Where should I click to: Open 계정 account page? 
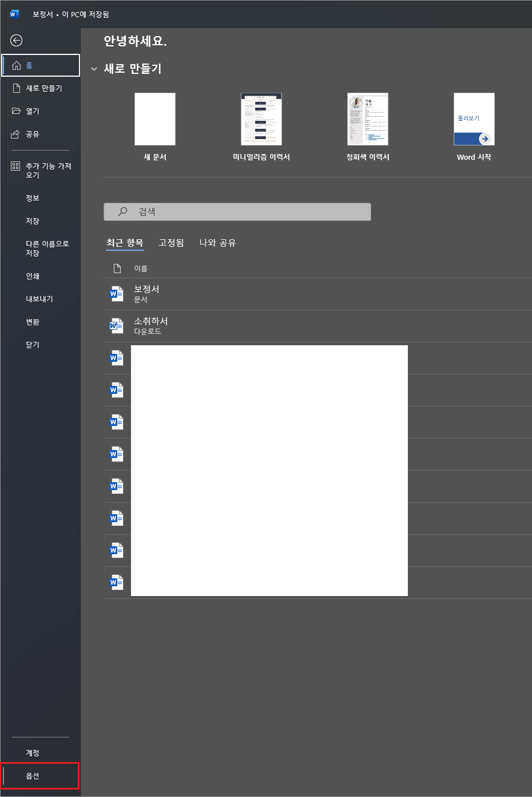pyautogui.click(x=33, y=753)
